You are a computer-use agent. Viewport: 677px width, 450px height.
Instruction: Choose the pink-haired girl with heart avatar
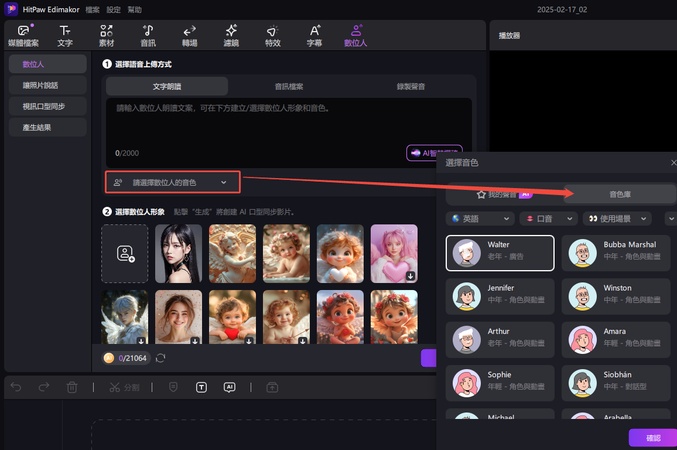click(394, 254)
